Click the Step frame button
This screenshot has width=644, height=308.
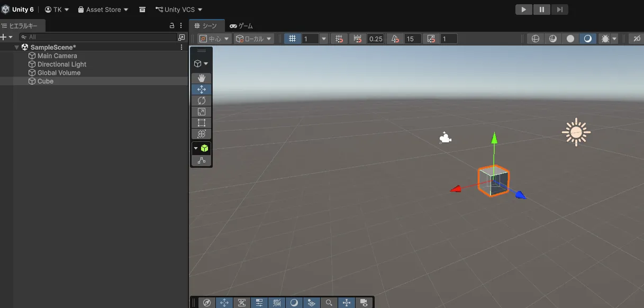[559, 10]
